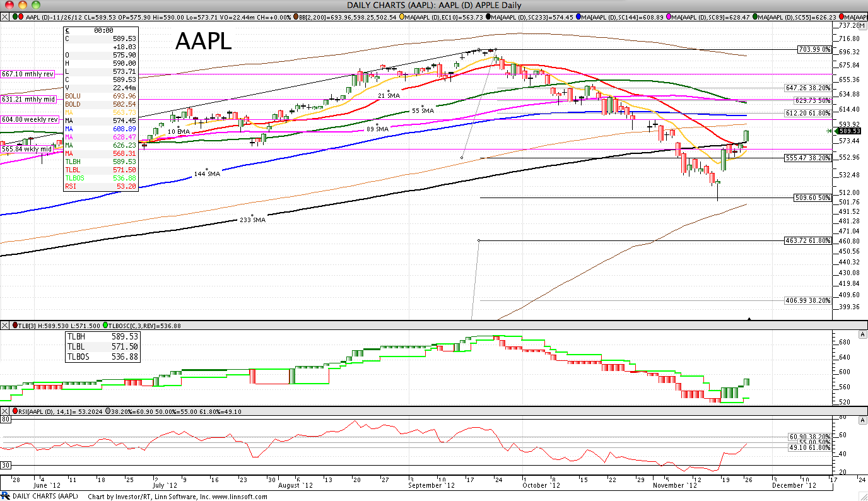This screenshot has width=868, height=501.
Task: Click the red RSI indicator dot
Action: tap(16, 411)
